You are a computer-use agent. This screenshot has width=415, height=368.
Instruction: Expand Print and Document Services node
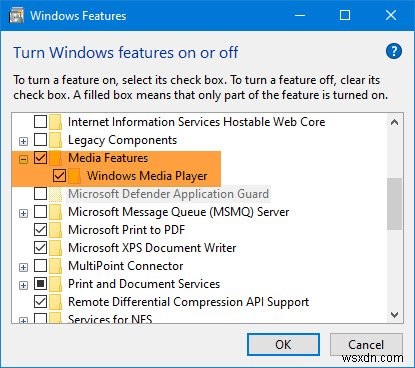[x=23, y=285]
